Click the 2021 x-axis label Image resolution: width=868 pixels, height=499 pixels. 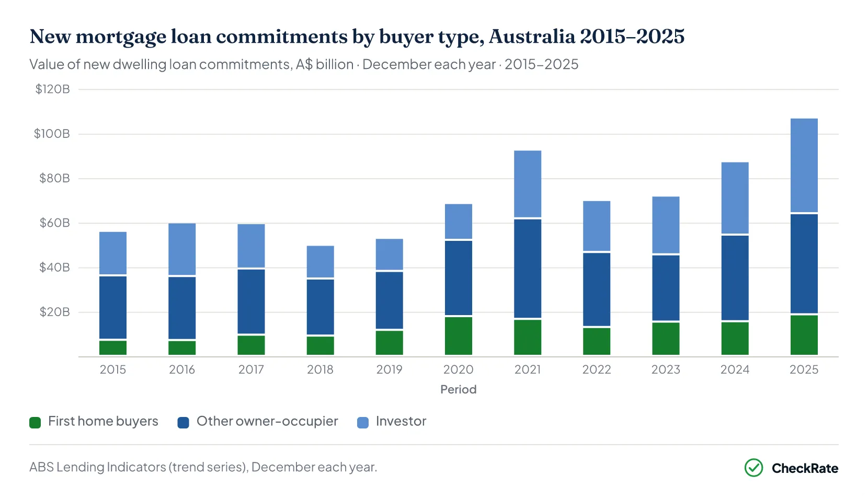coord(528,369)
